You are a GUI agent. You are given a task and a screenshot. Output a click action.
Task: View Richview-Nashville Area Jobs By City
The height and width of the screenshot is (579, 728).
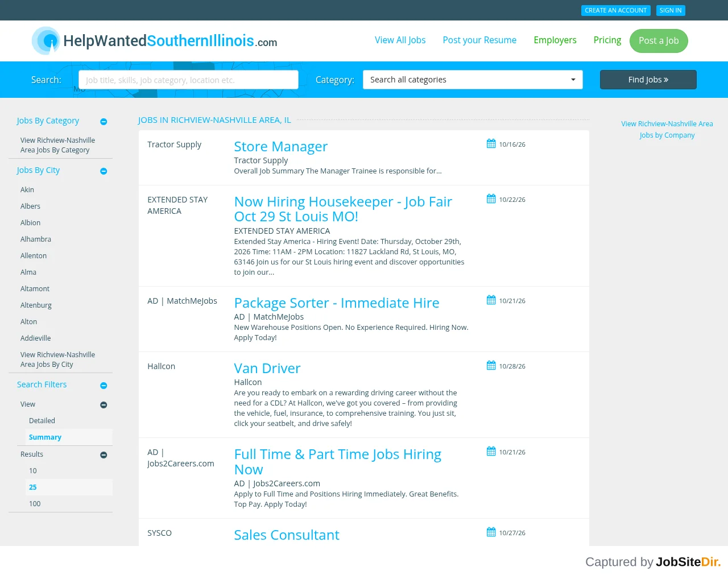tap(57, 359)
